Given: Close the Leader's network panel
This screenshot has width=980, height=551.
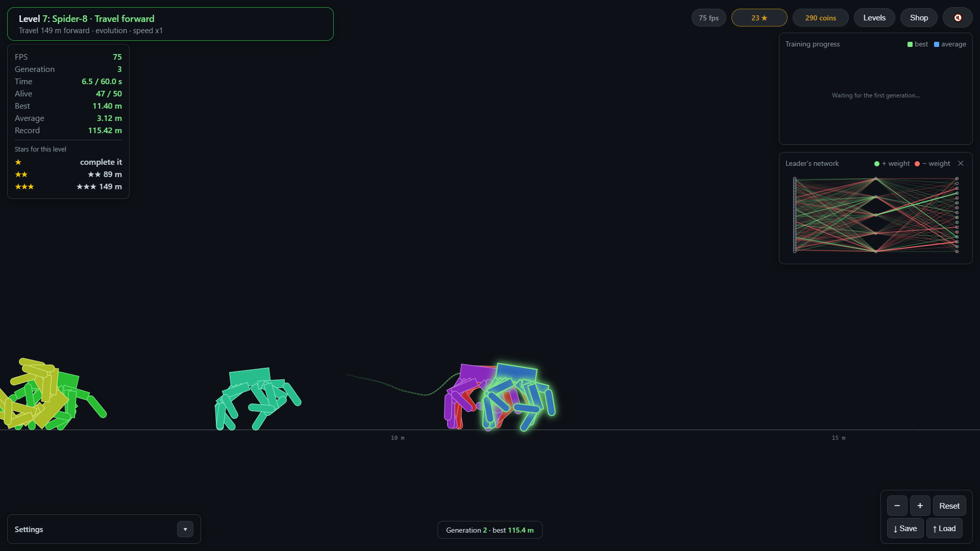Looking at the screenshot, I should [961, 163].
